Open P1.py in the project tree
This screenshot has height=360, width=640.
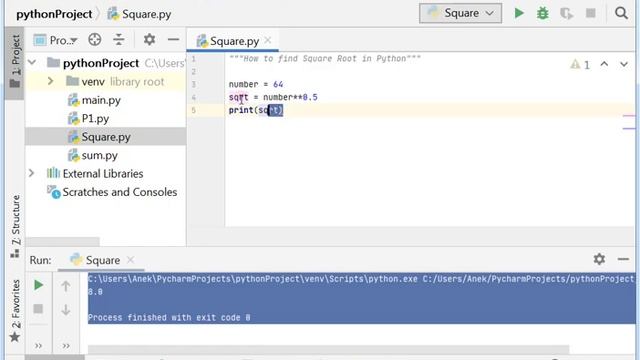tap(95, 118)
